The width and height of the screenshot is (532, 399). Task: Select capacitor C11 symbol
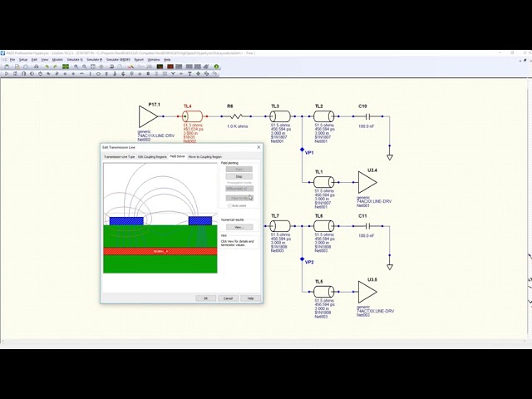pos(367,226)
